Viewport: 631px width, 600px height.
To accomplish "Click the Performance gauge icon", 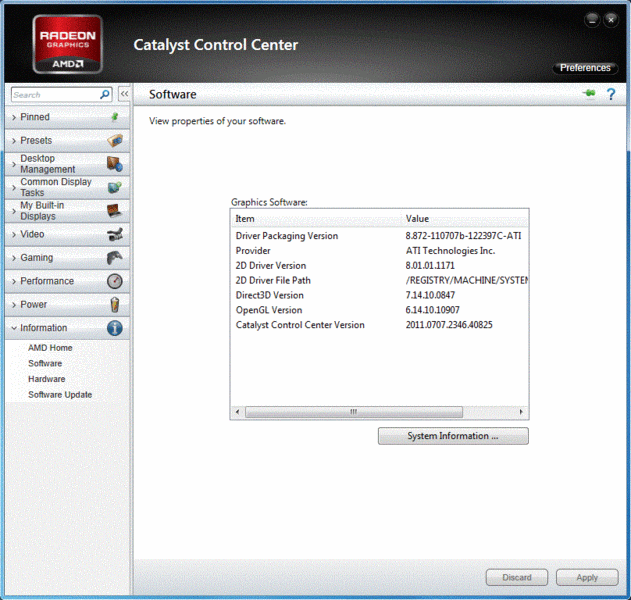I will tap(115, 281).
